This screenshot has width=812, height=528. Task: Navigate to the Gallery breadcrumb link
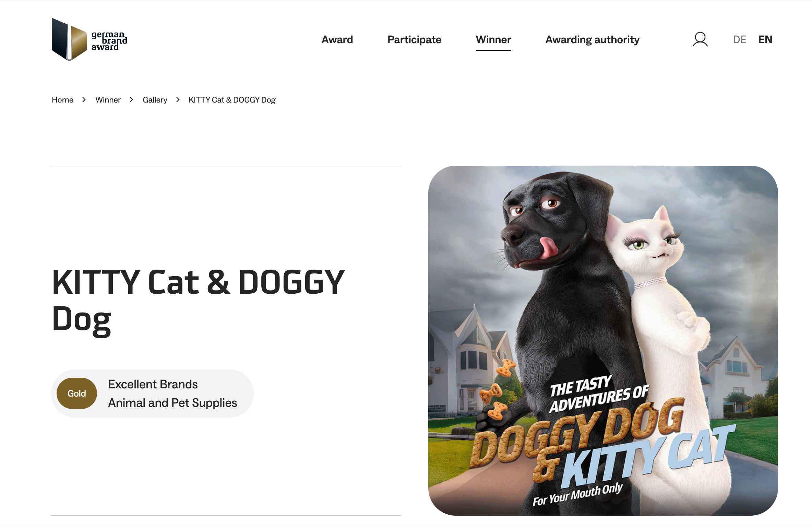click(155, 100)
